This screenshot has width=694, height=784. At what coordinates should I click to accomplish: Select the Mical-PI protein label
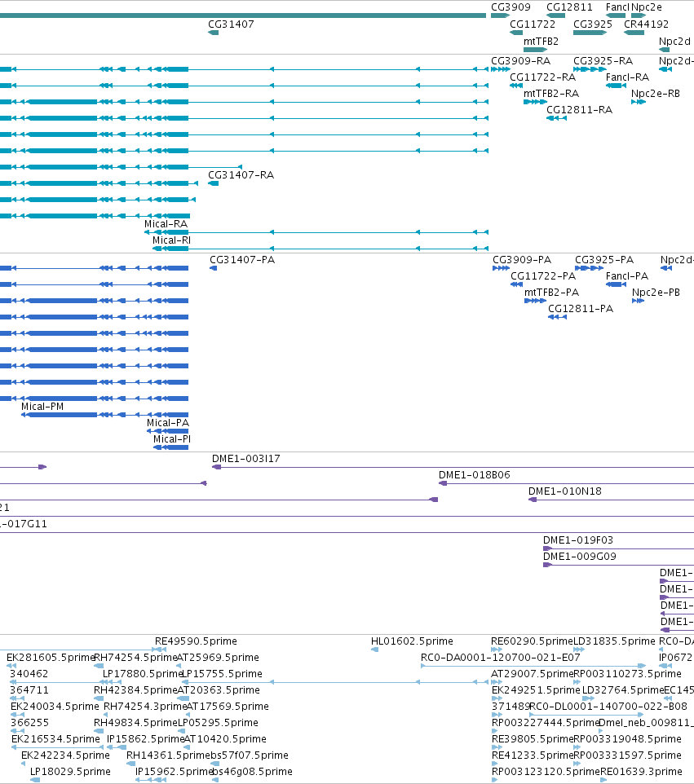click(x=171, y=439)
